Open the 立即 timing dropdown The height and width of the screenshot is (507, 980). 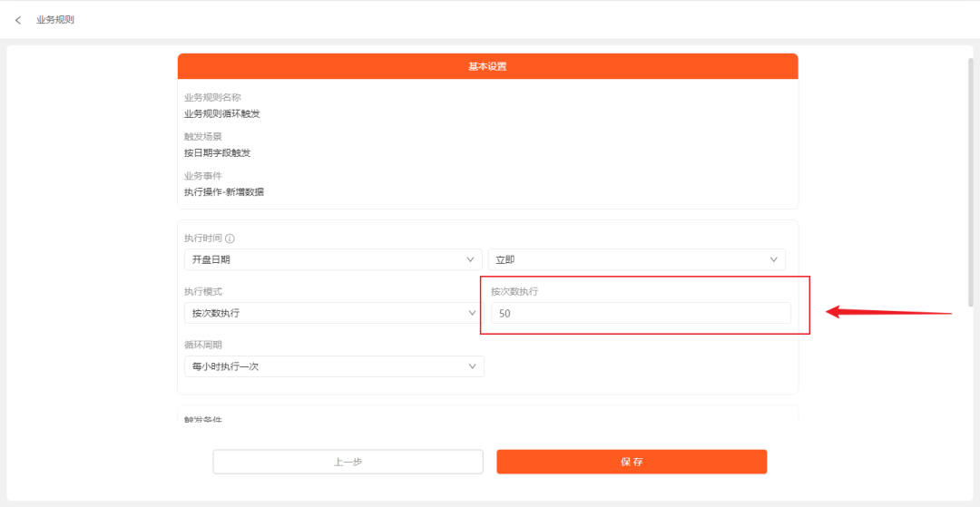[637, 259]
